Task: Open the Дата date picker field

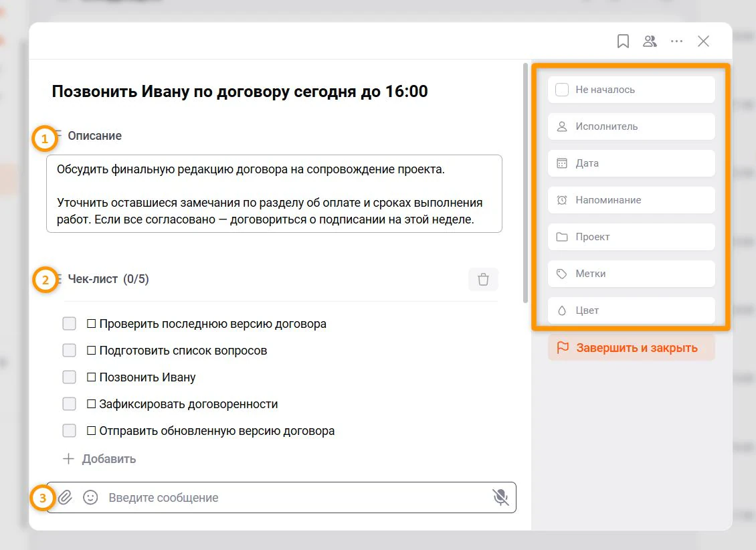Action: 631,163
